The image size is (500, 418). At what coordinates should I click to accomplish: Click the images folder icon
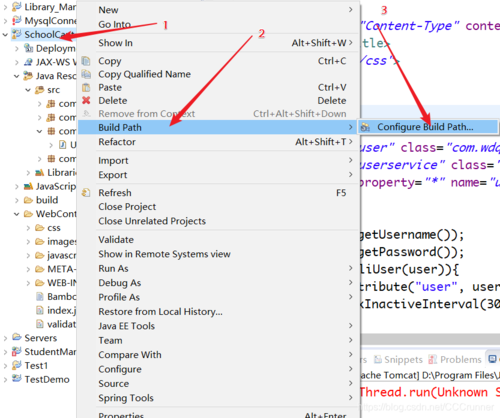pos(40,241)
